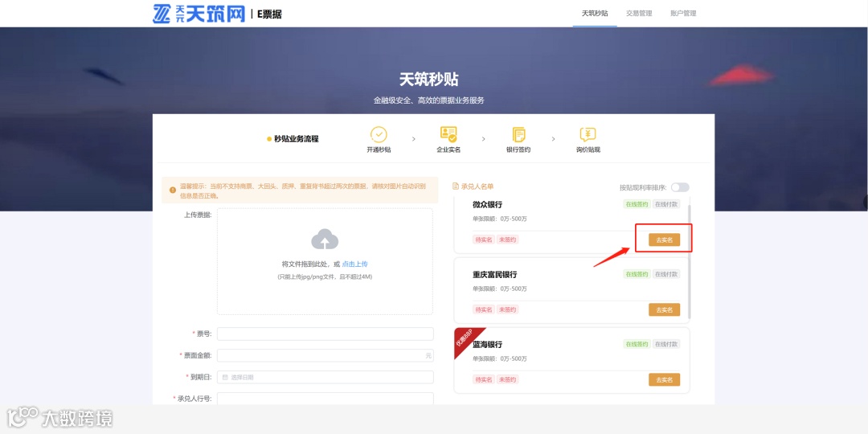Click 微众银行 单张限额 text
The width and height of the screenshot is (868, 434).
tap(500, 219)
